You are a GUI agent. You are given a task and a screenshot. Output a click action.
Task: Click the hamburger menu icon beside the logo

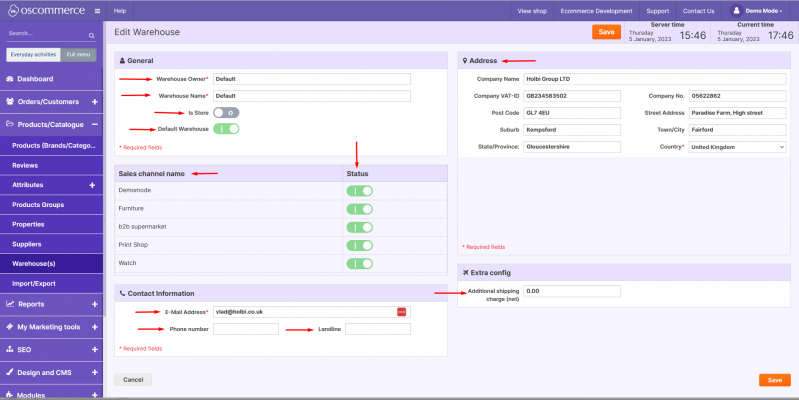click(96, 10)
